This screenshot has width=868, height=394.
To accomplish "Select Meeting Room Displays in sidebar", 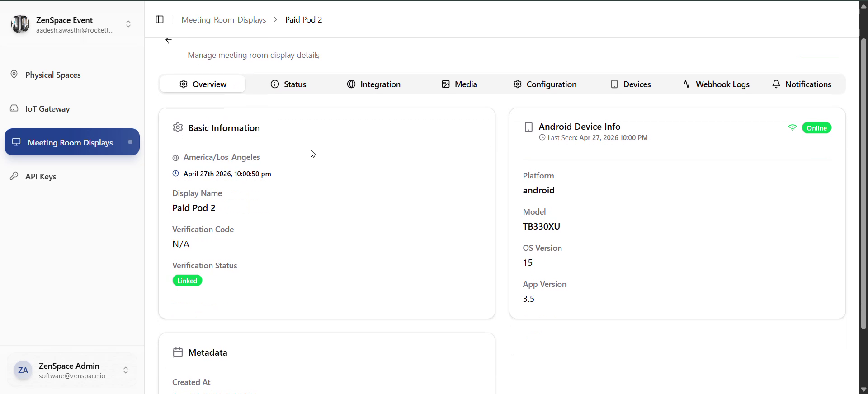I will [72, 142].
